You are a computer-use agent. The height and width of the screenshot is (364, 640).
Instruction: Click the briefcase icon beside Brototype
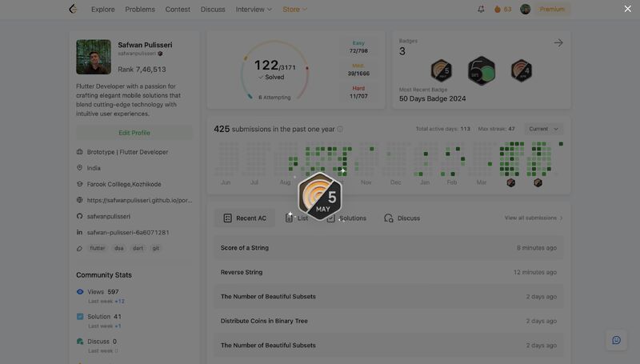pos(79,152)
